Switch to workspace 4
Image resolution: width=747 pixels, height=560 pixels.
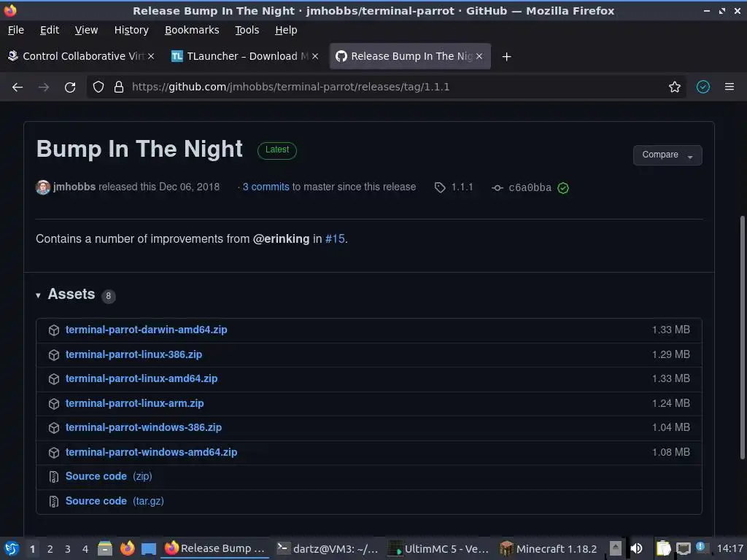point(85,549)
